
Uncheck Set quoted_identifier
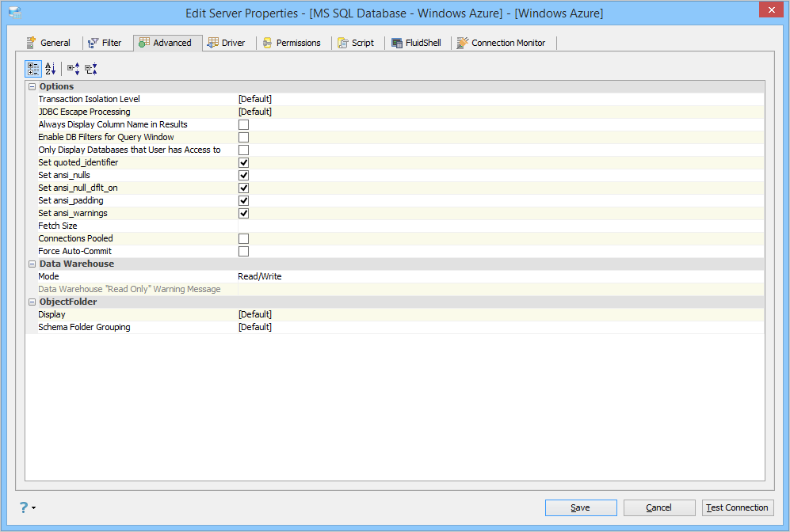243,162
